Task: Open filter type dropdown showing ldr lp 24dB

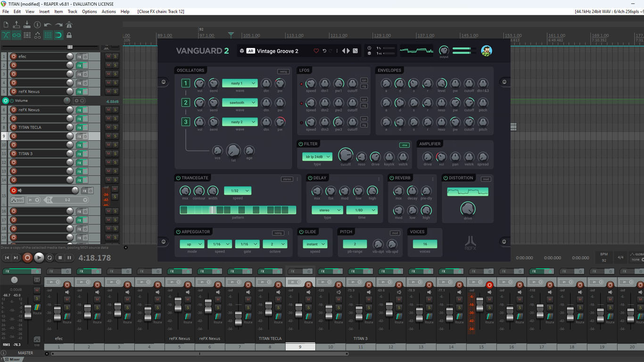Action: point(317,156)
